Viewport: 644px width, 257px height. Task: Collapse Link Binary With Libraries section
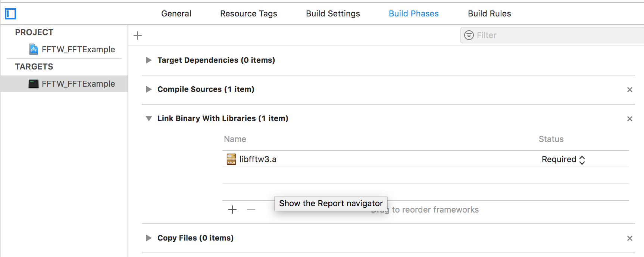(x=149, y=118)
